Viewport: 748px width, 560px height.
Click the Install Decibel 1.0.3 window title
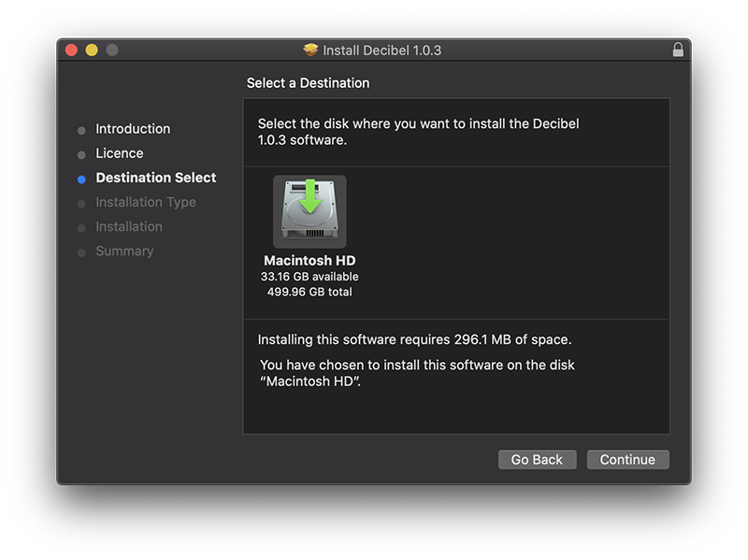pyautogui.click(x=381, y=50)
